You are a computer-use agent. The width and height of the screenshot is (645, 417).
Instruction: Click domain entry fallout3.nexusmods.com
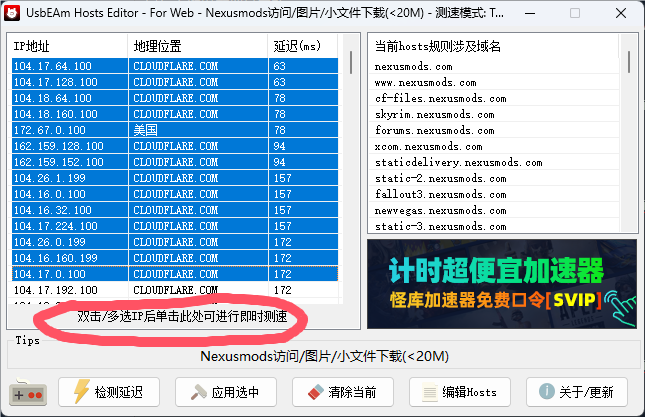(494, 195)
